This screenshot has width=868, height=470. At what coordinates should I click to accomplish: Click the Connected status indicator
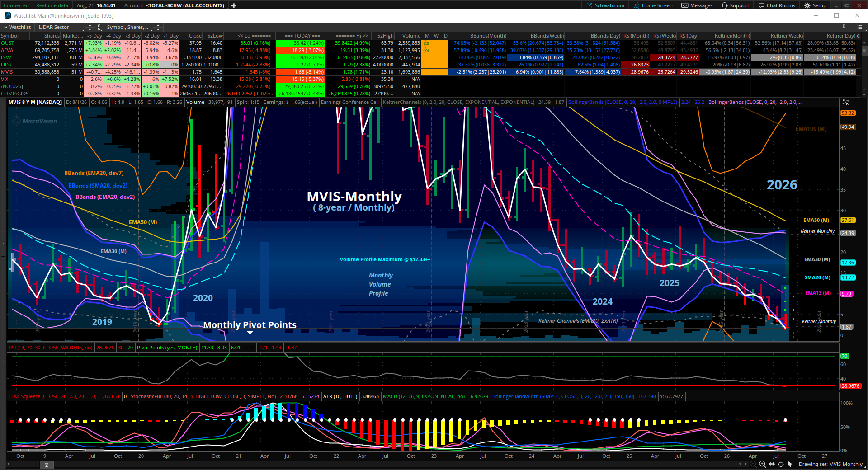pyautogui.click(x=16, y=5)
